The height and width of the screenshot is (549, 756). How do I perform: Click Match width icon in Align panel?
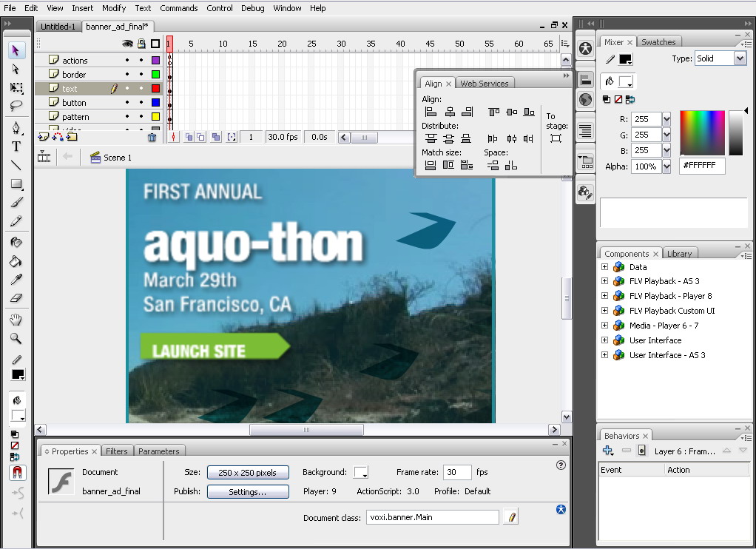point(431,165)
